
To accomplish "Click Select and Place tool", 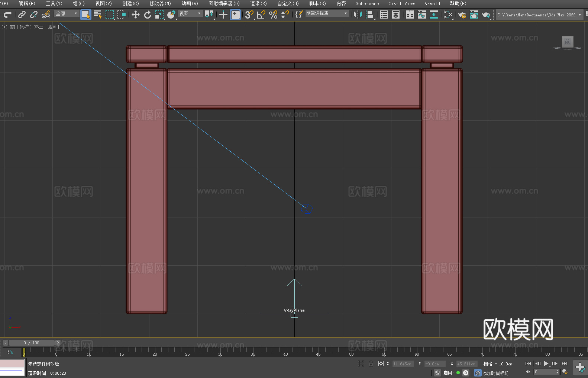I will point(171,14).
